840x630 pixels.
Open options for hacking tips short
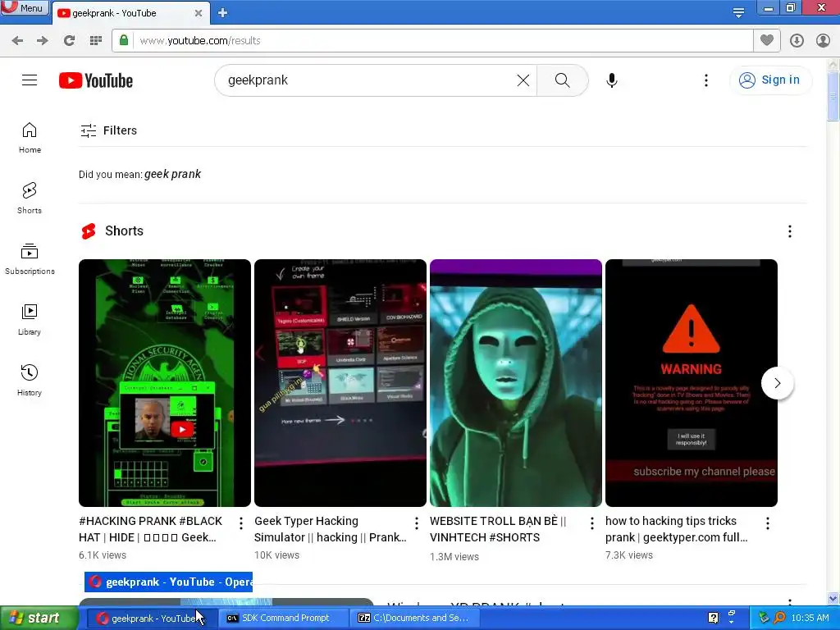(768, 523)
